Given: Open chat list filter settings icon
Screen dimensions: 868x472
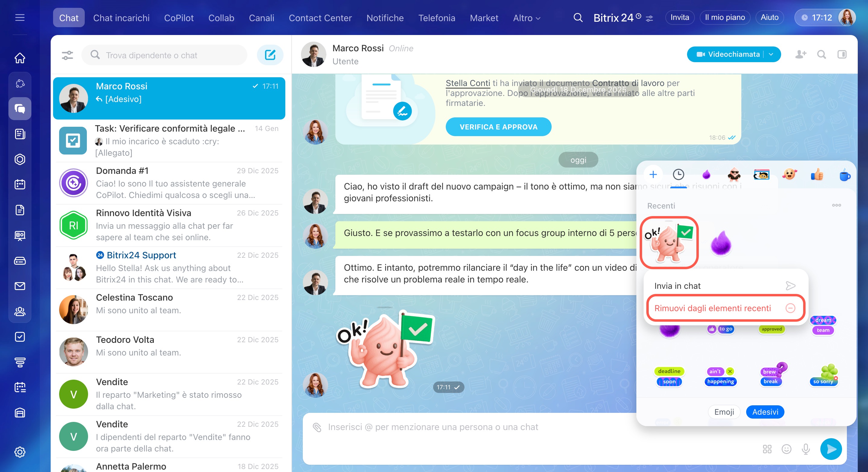Looking at the screenshot, I should click(67, 55).
